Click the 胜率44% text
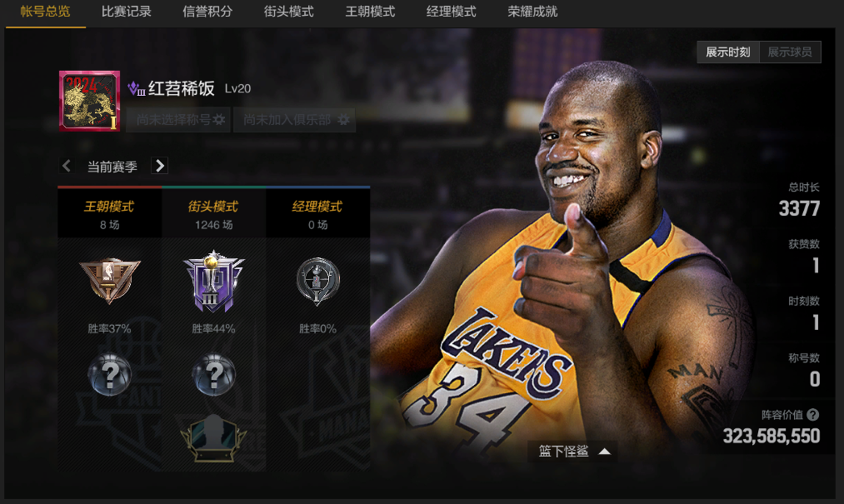844x504 pixels. coord(213,328)
